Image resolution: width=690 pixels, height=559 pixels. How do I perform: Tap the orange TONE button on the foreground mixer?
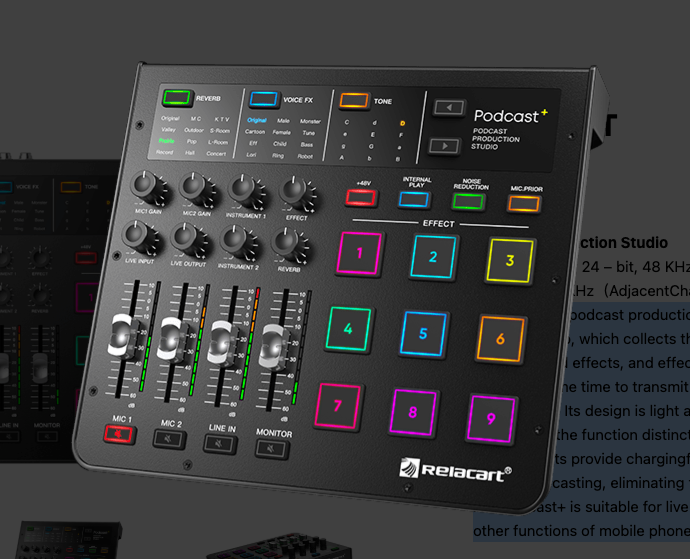[354, 100]
